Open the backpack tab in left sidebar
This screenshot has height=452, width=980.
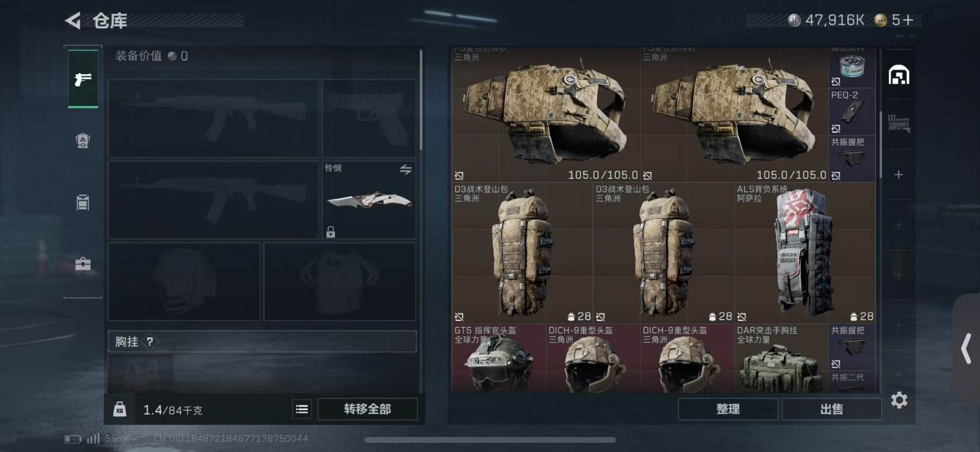pyautogui.click(x=83, y=140)
